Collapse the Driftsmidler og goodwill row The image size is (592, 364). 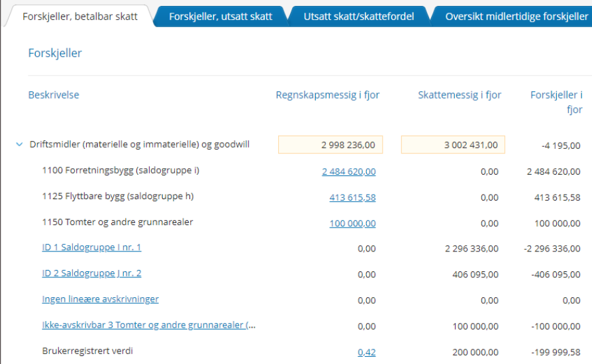pos(19,144)
